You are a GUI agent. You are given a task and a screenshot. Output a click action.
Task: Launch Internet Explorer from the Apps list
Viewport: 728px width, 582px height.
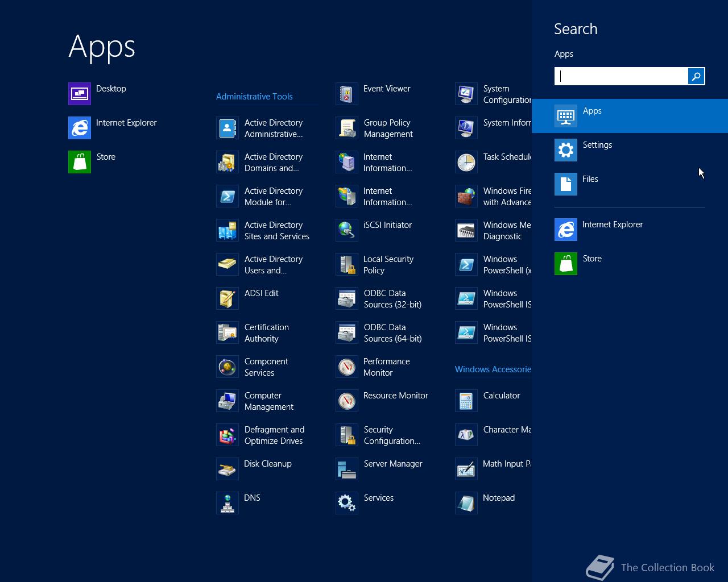pyautogui.click(x=80, y=128)
